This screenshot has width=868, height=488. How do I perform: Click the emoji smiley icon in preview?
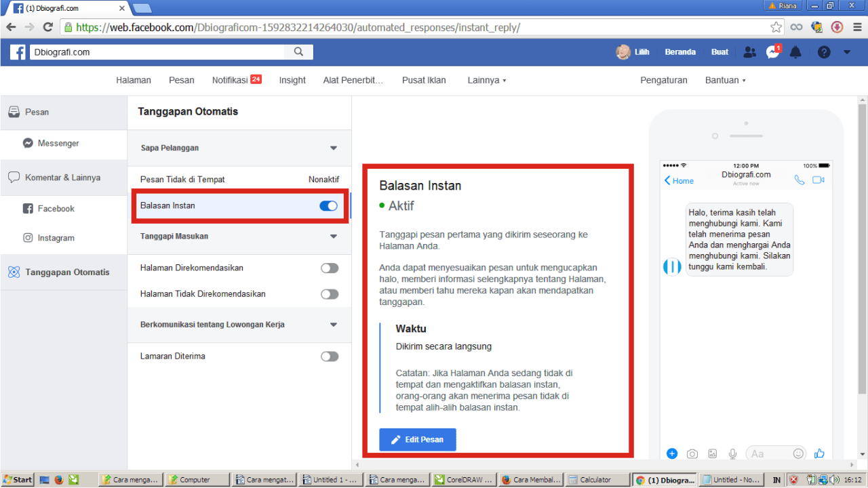799,453
